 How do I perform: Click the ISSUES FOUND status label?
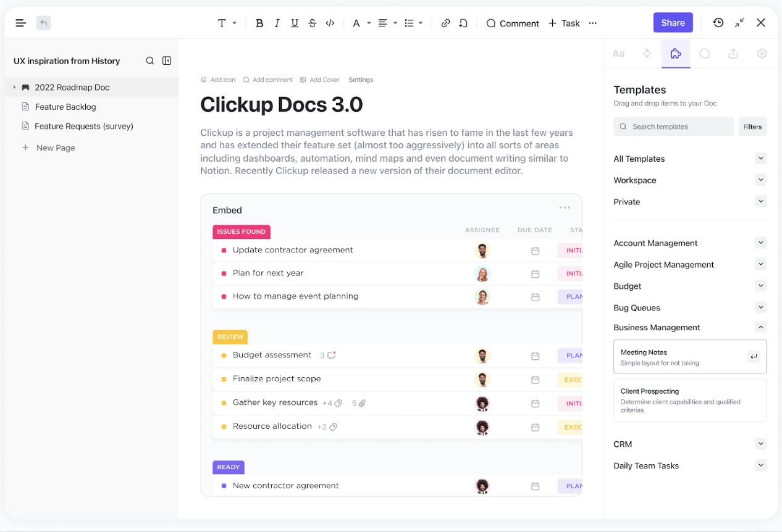[242, 231]
